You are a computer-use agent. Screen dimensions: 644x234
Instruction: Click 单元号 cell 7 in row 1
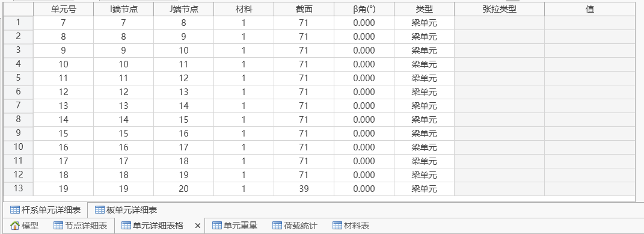tap(63, 23)
